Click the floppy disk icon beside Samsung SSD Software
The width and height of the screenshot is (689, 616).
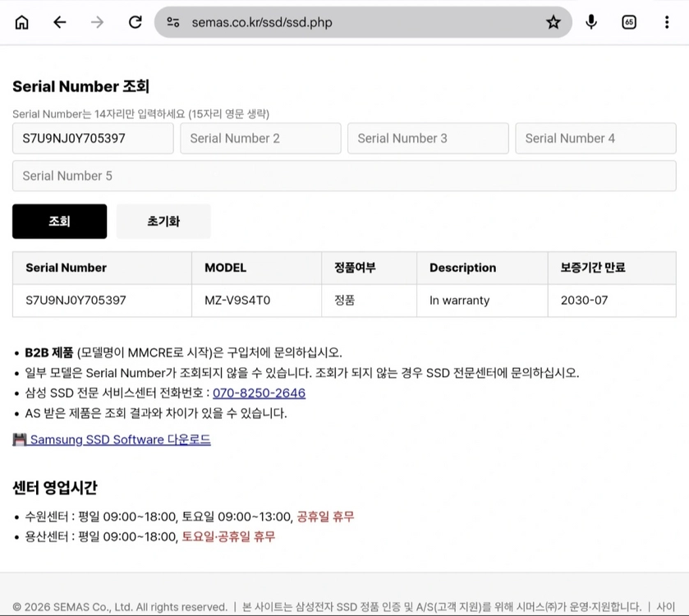point(20,439)
